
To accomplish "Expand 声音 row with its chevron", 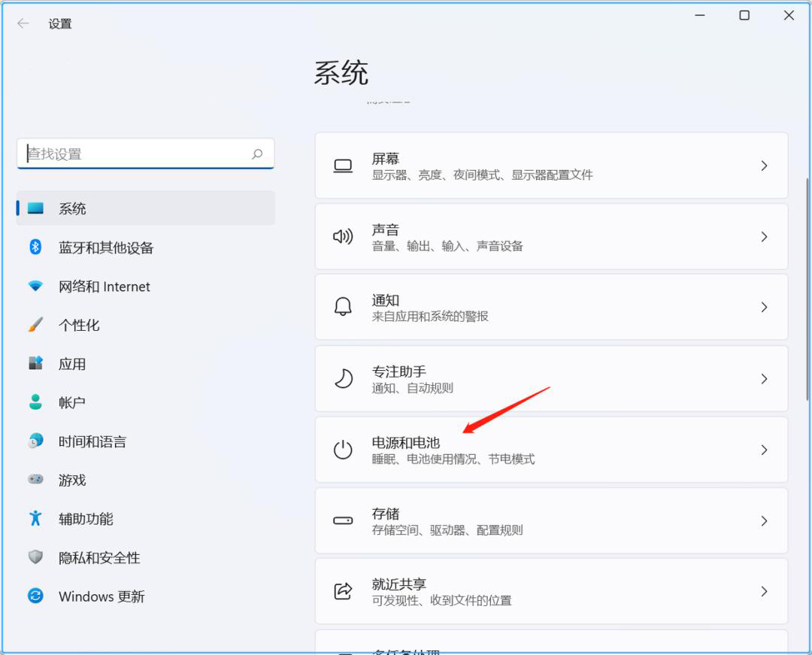I will point(765,237).
